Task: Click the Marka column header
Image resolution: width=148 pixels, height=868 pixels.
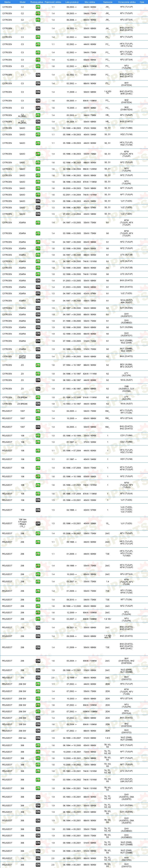Action: pos(7,2)
